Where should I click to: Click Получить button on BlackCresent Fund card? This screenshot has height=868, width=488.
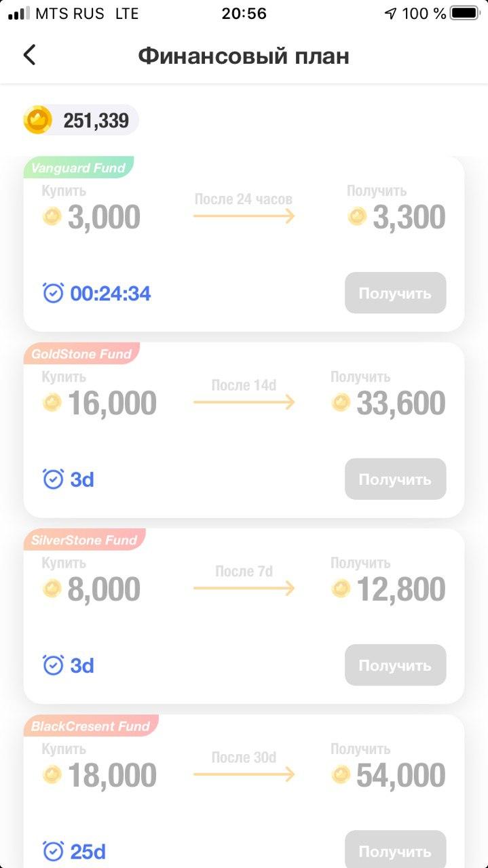tap(395, 849)
